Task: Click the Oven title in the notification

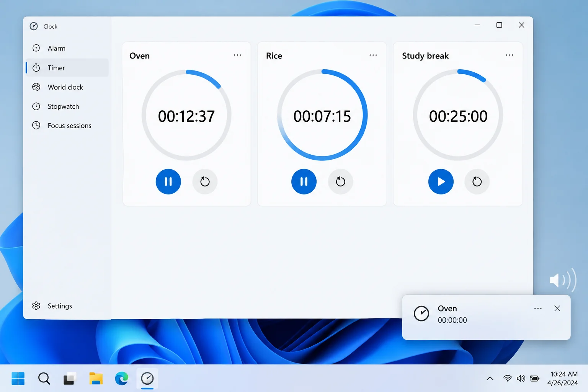Action: click(x=448, y=309)
